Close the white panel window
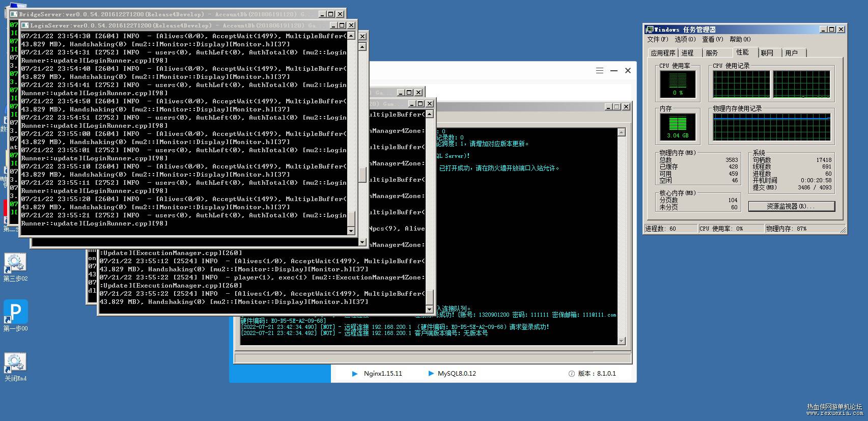The width and height of the screenshot is (868, 421). pos(628,71)
